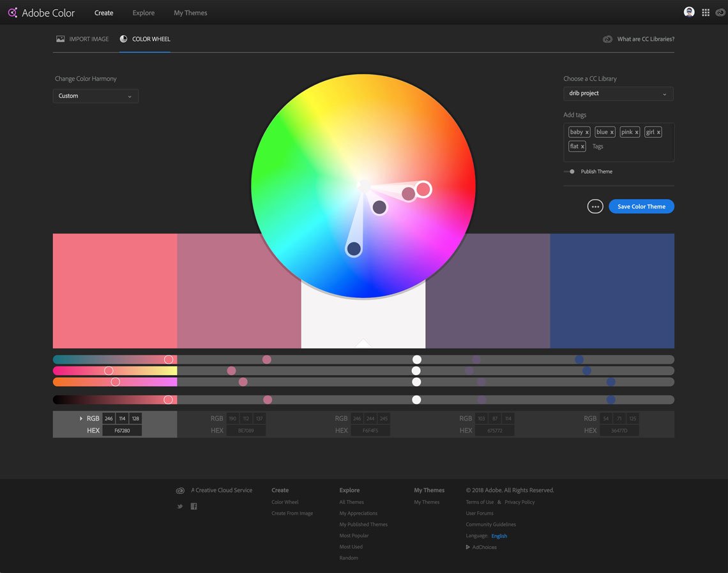The height and width of the screenshot is (573, 728).
Task: Remove the "flat" tag
Action: (582, 147)
